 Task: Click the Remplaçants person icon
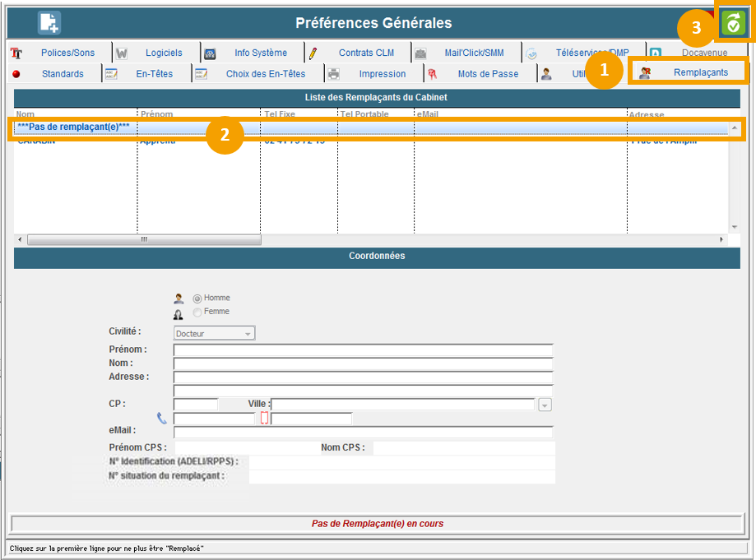coord(645,72)
